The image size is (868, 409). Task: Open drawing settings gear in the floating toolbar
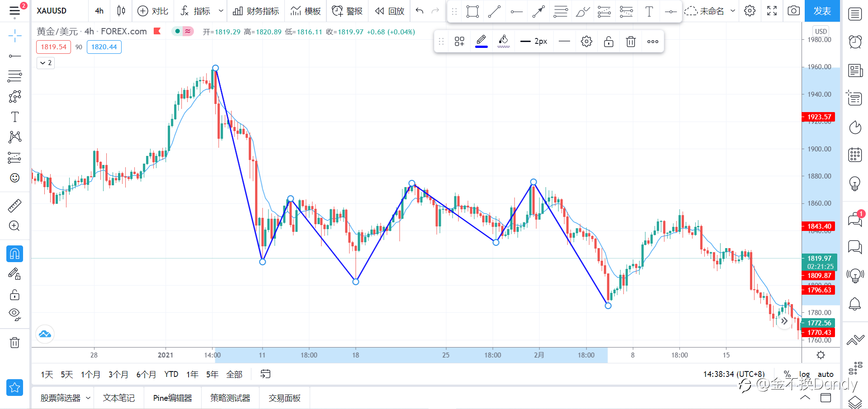(x=586, y=42)
